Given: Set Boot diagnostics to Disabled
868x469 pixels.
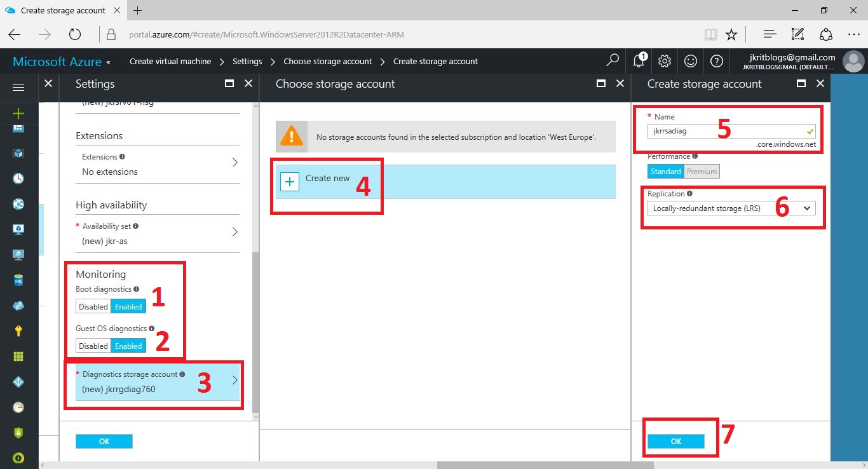Looking at the screenshot, I should coord(93,306).
